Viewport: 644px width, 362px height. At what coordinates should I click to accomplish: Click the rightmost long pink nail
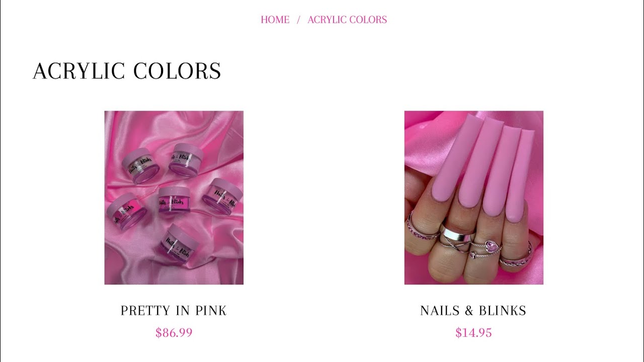(x=520, y=176)
